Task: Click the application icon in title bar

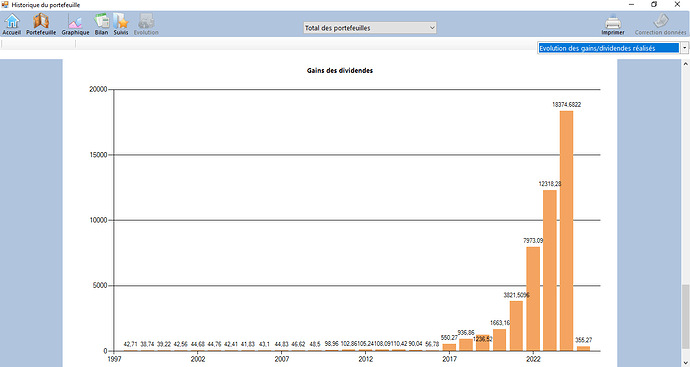Action: click(x=5, y=5)
